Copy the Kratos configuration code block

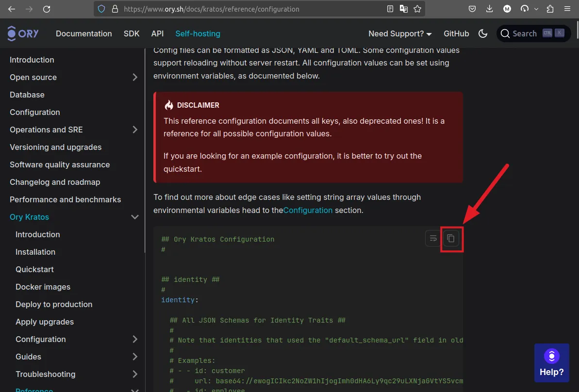pyautogui.click(x=451, y=238)
